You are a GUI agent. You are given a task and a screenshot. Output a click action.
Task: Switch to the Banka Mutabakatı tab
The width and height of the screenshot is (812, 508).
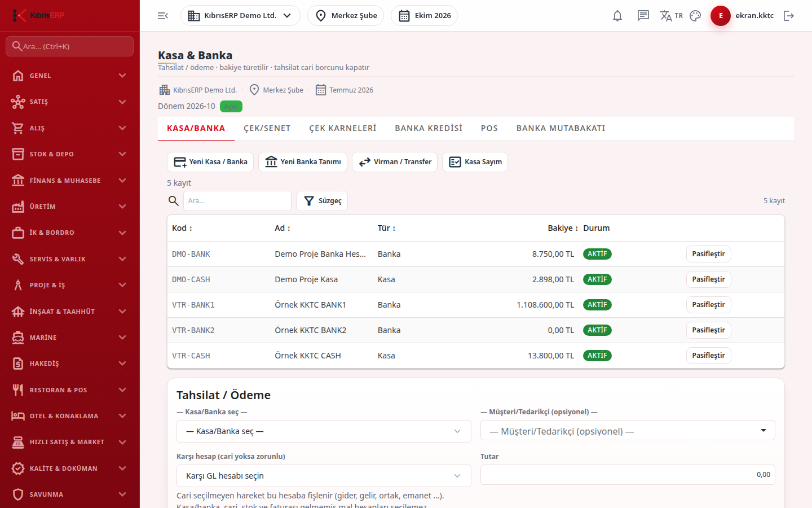coord(561,129)
